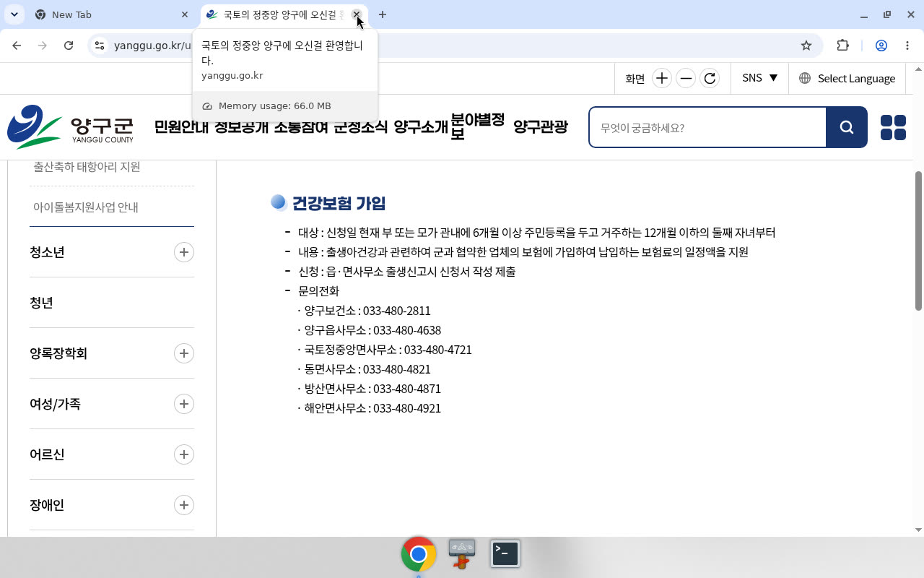The image size is (924, 578).
Task: Click the 건강보험 가입 heading
Action: [x=339, y=203]
